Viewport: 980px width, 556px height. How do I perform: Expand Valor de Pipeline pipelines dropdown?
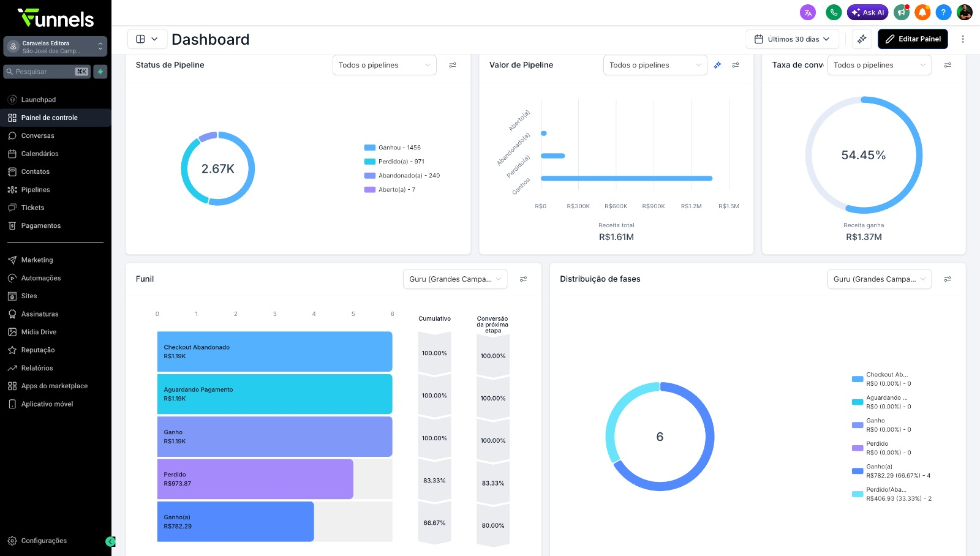pyautogui.click(x=655, y=65)
